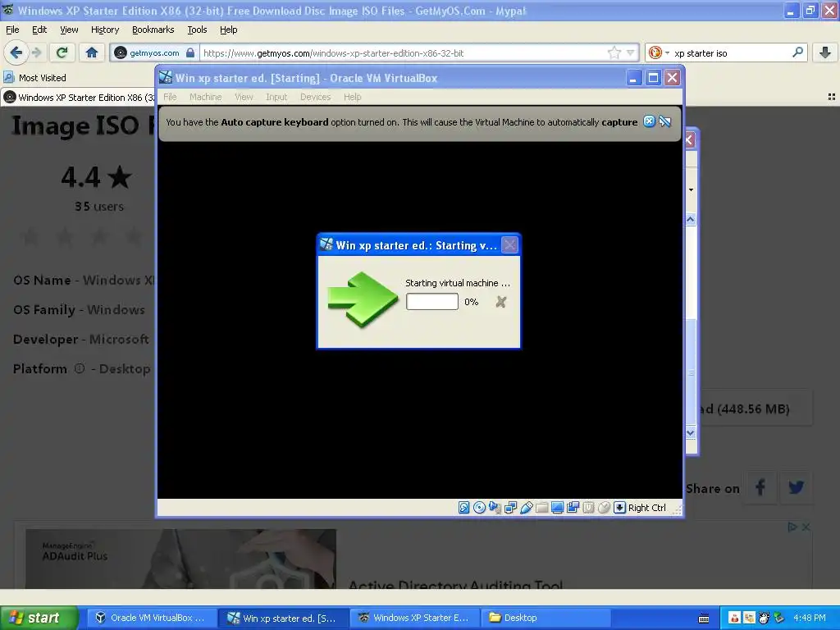Click the padlock site security icon
Image resolution: width=840 pixels, height=630 pixels.
click(x=190, y=52)
